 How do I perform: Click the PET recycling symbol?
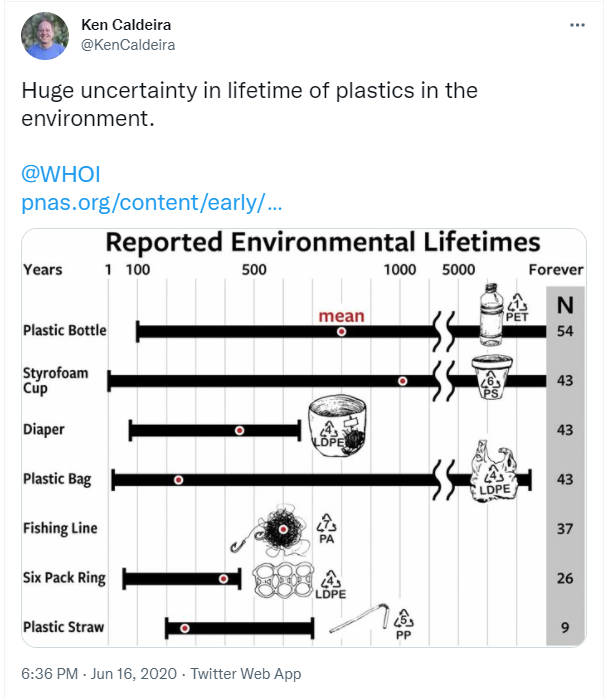pos(517,308)
